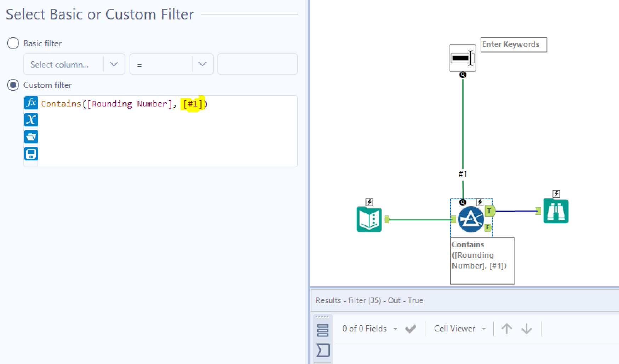Enable the Custom filter option

tap(13, 85)
